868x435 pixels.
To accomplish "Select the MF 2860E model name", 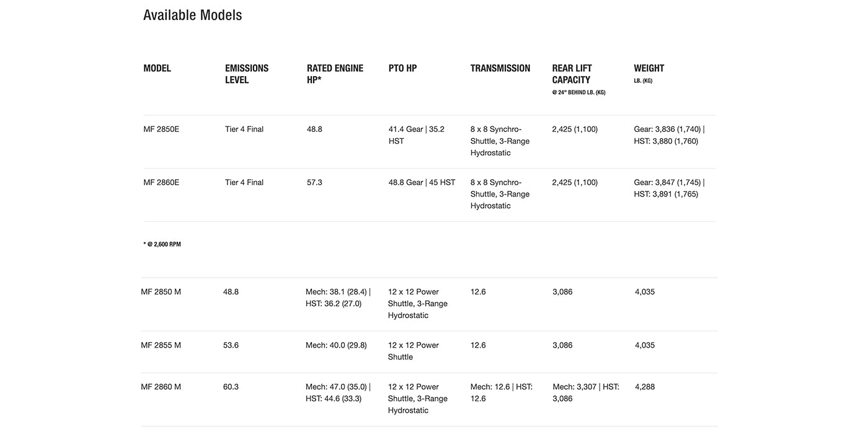I will [161, 182].
